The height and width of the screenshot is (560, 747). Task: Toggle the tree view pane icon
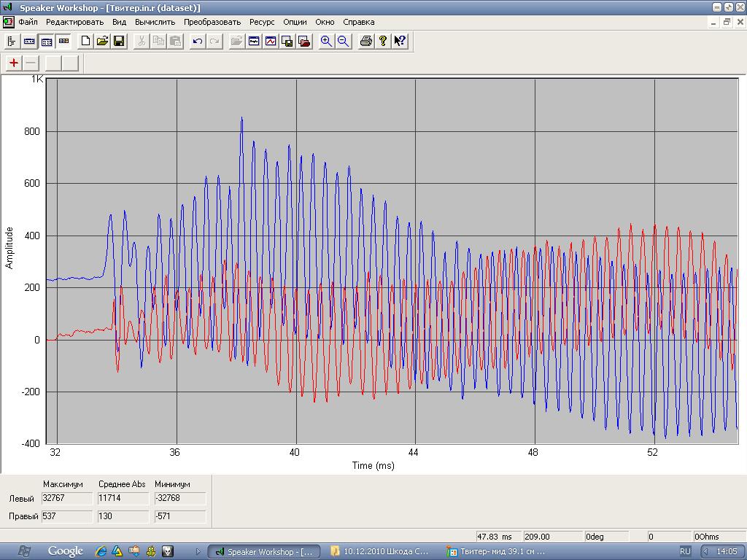click(12, 42)
